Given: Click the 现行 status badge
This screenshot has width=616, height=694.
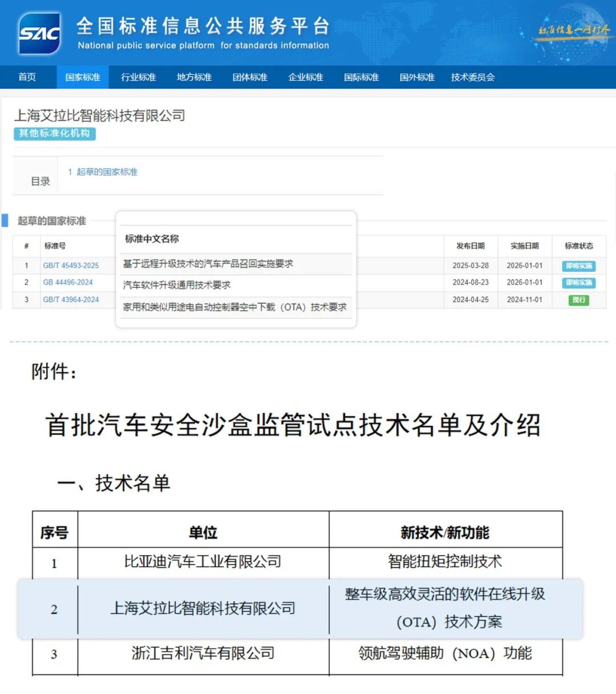Looking at the screenshot, I should pyautogui.click(x=579, y=300).
